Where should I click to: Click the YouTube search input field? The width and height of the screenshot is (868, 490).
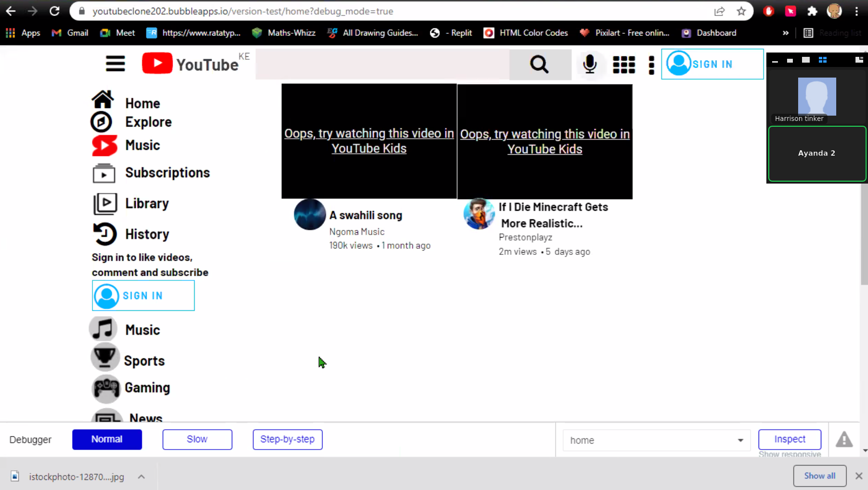tap(382, 64)
